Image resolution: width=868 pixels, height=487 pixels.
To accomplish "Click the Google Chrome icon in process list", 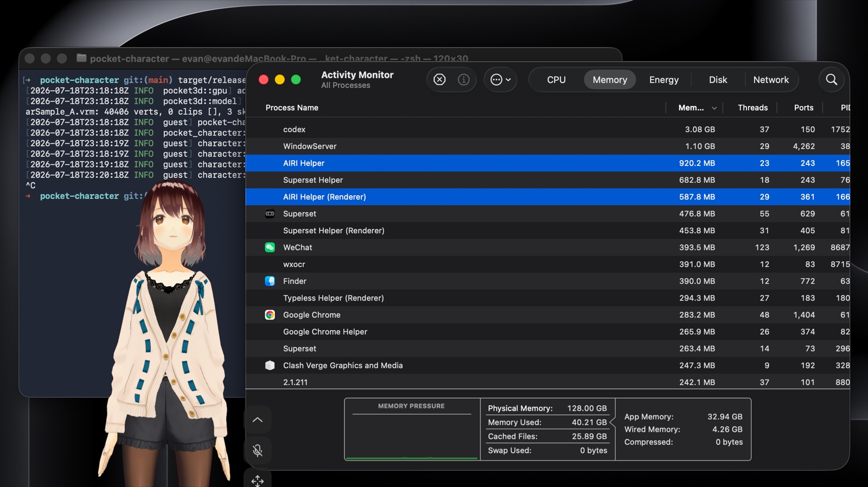I will point(270,315).
